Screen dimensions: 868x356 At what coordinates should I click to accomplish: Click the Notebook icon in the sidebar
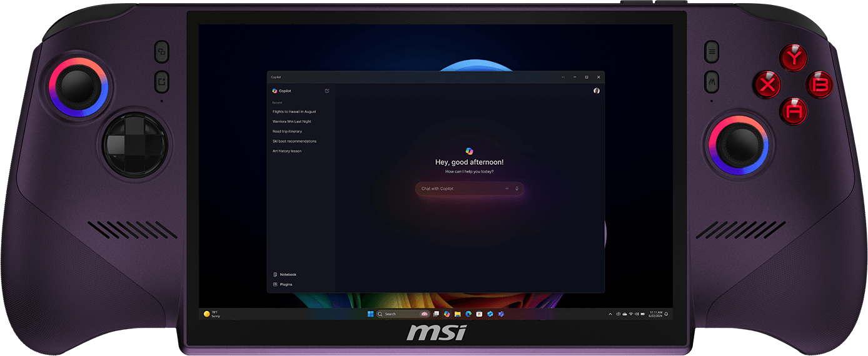275,274
